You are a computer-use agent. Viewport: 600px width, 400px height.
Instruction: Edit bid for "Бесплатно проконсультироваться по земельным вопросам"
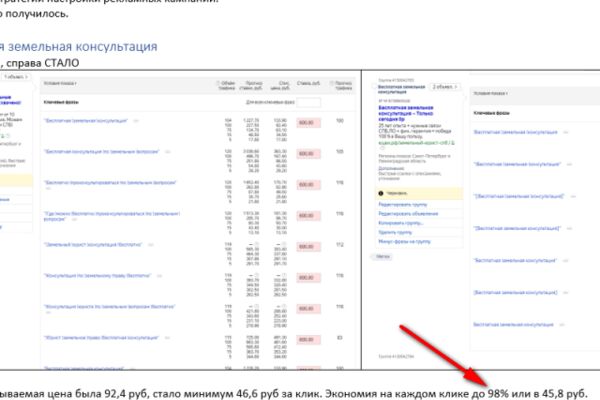(308, 184)
